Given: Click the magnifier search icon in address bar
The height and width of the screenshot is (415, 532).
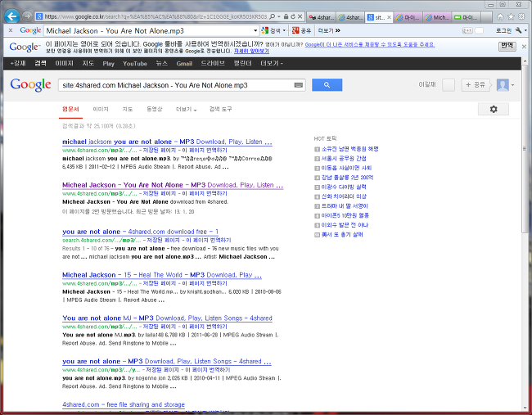Looking at the screenshot, I should 272,16.
